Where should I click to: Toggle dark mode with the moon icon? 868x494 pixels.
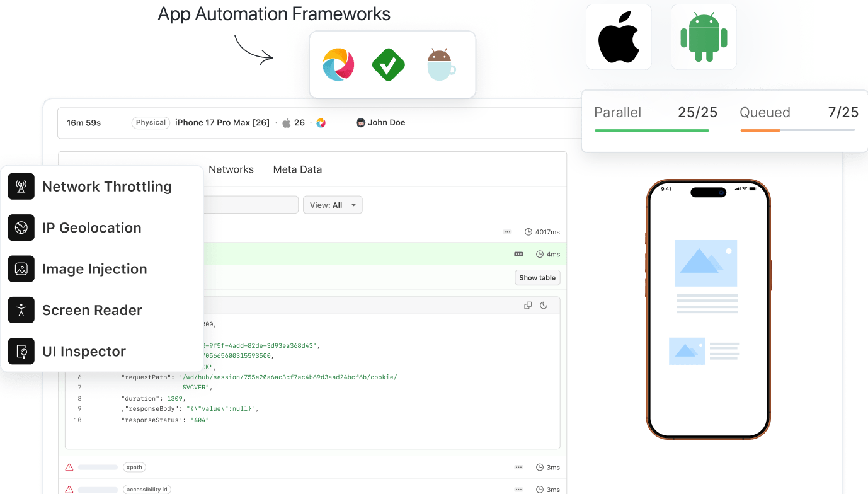coord(543,305)
